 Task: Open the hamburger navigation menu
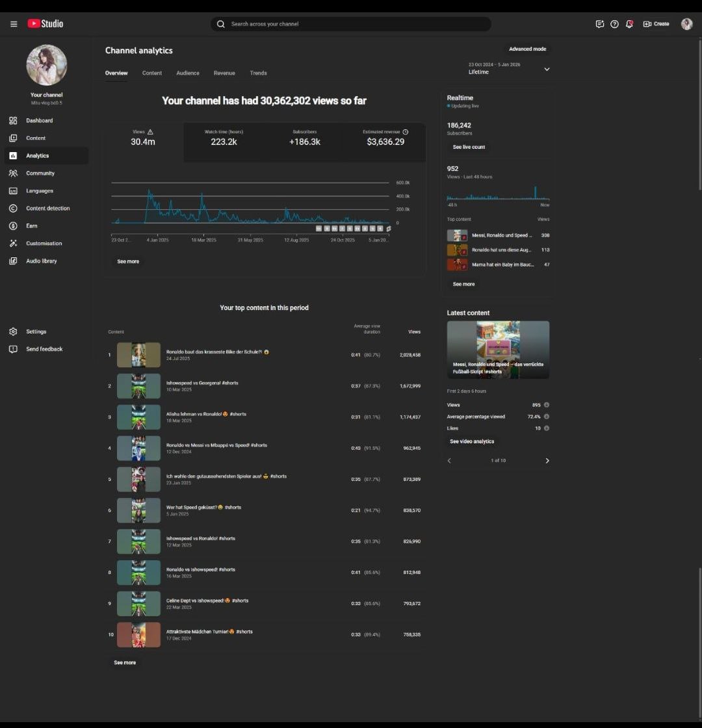coord(14,24)
